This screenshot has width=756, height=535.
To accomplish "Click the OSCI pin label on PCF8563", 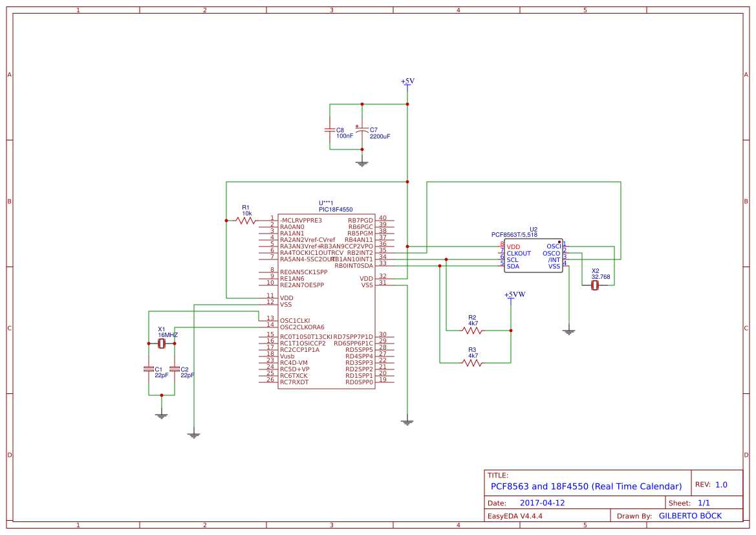I will [x=554, y=246].
